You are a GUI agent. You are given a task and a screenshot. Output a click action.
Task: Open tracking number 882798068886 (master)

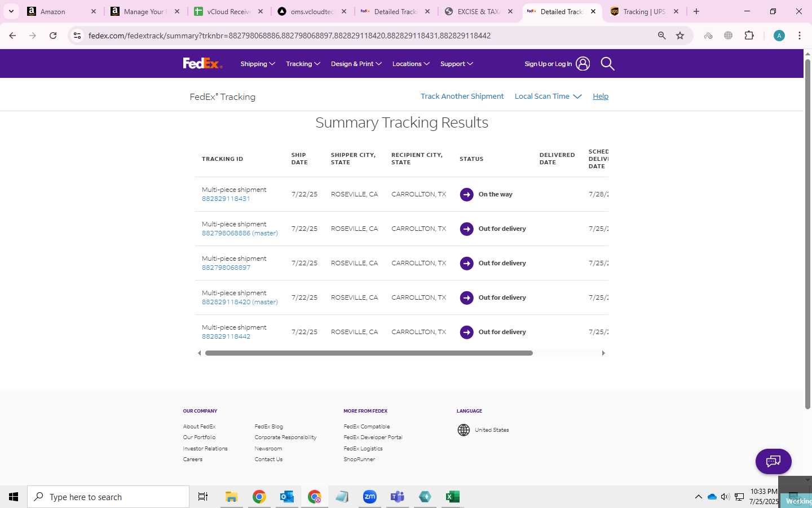coord(240,233)
